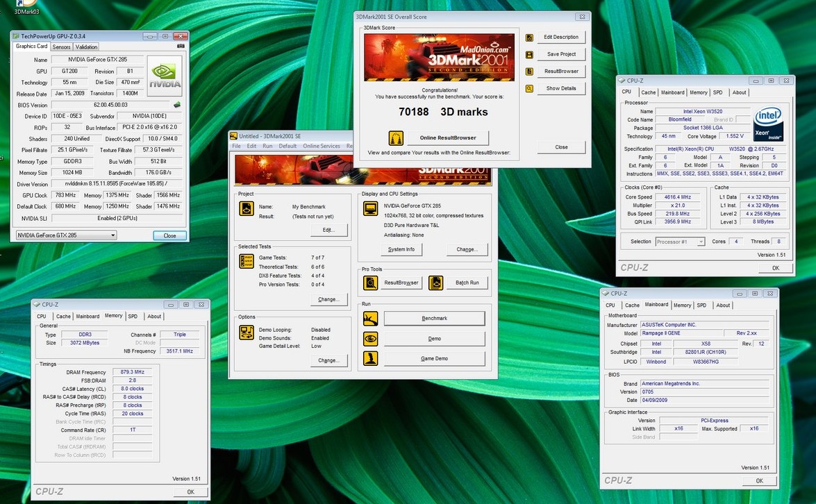Click the Game Demo joystick icon
This screenshot has width=816, height=504.
(371, 358)
